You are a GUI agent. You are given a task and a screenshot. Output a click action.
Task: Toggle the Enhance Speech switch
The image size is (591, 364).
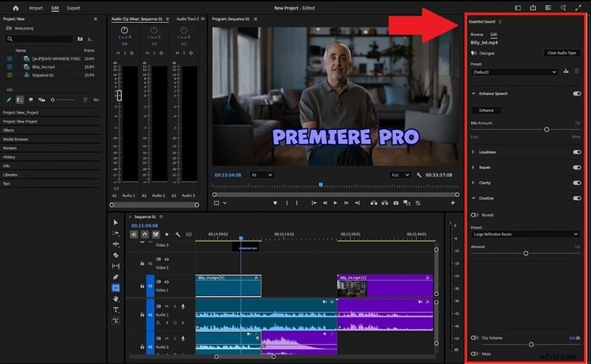[577, 94]
